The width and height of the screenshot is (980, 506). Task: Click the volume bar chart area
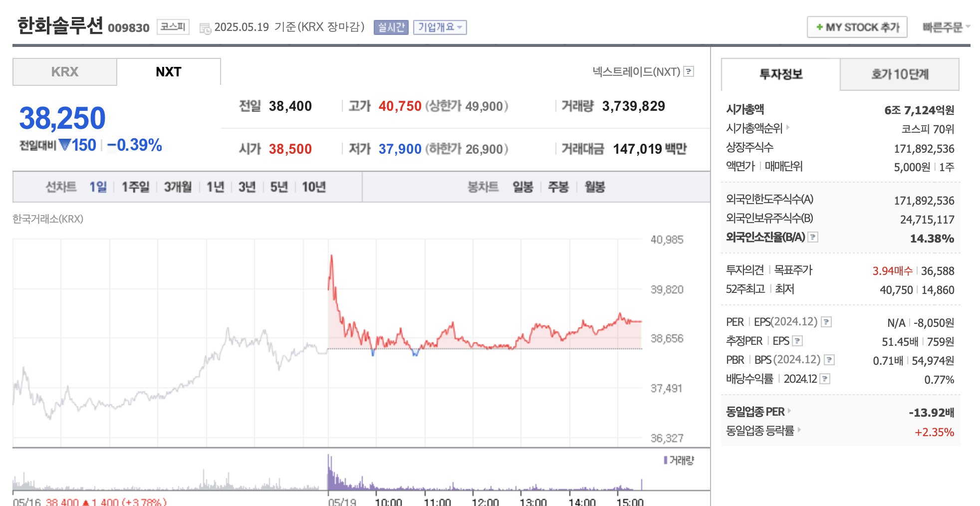pos(327,472)
